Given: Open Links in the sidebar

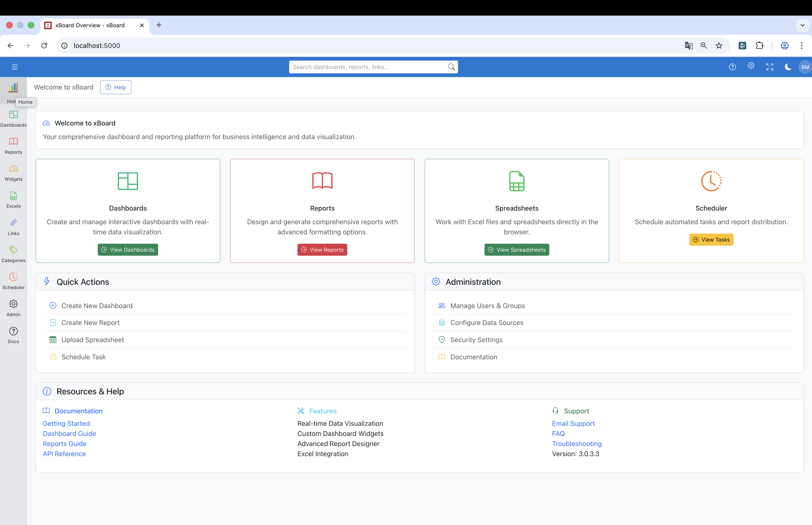Looking at the screenshot, I should click(x=13, y=227).
